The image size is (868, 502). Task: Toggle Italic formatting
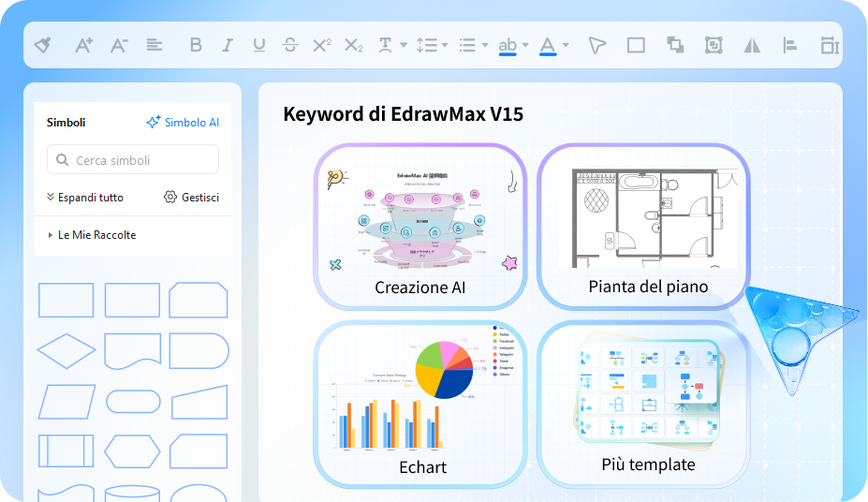[x=228, y=45]
